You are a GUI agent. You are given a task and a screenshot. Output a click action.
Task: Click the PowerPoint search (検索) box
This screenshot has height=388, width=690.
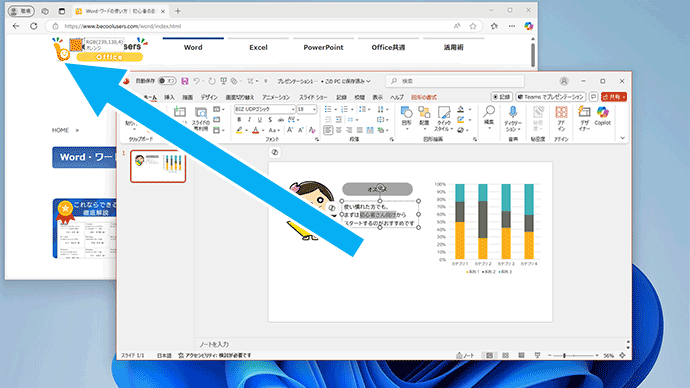pyautogui.click(x=455, y=81)
